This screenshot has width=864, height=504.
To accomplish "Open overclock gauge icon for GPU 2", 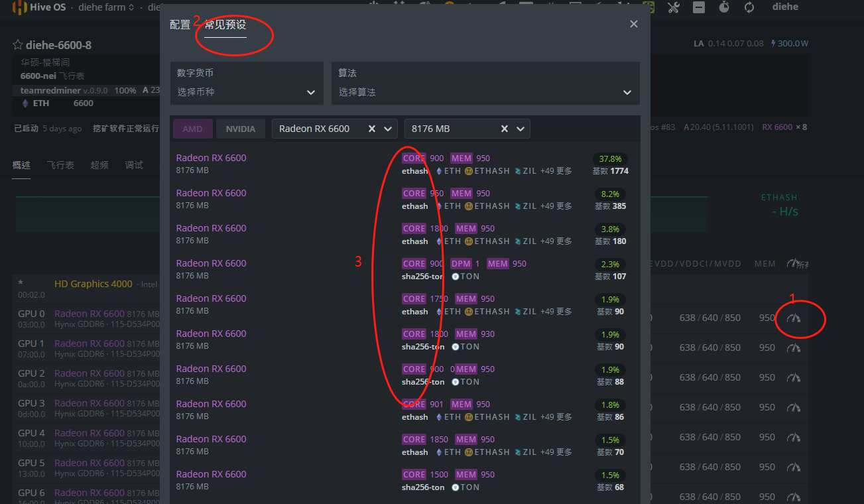I will (x=794, y=378).
